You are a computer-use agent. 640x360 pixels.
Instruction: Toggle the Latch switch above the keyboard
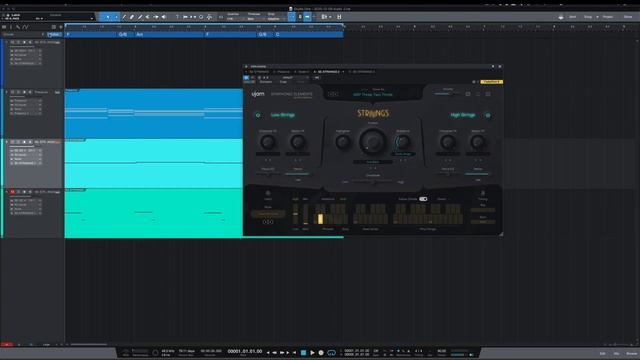pyautogui.click(x=423, y=199)
